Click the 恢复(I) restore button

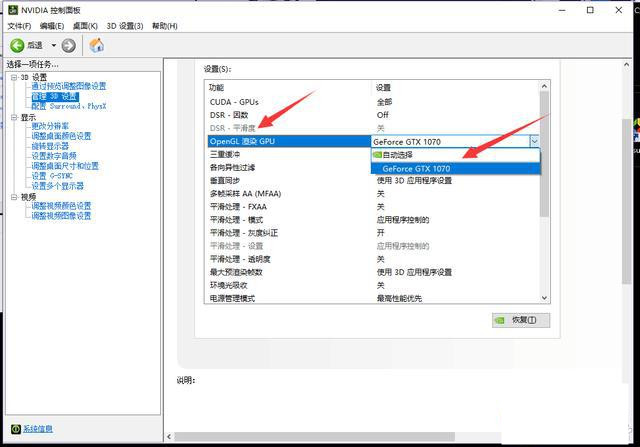click(x=521, y=320)
